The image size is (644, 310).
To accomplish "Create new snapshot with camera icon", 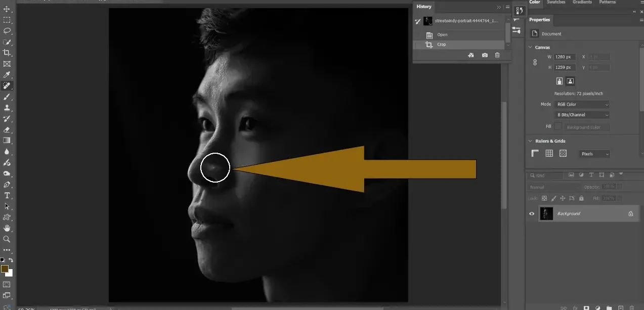I will (x=485, y=55).
